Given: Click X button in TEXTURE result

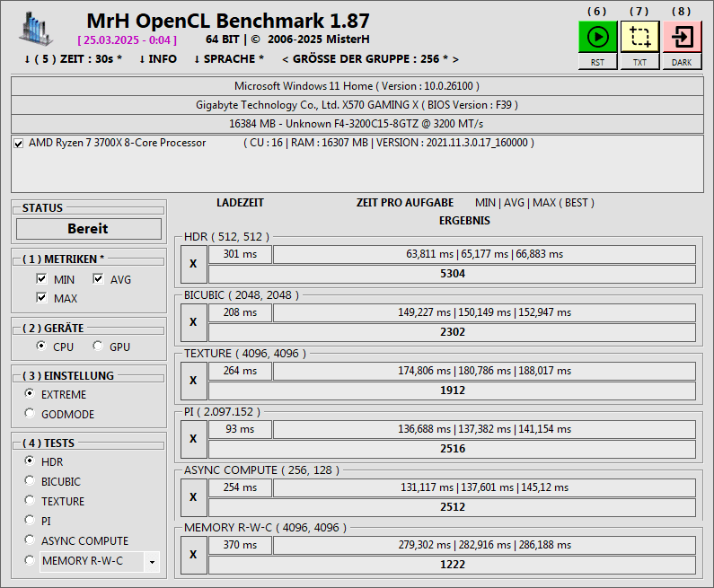Looking at the screenshot, I should [x=193, y=381].
